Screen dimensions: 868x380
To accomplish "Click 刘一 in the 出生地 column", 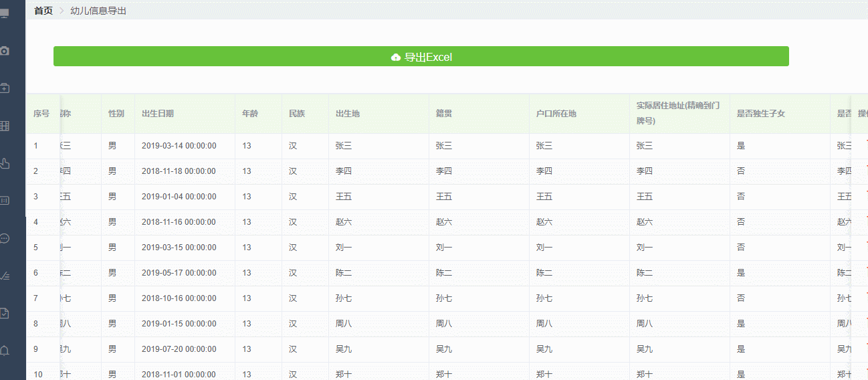I will pyautogui.click(x=344, y=248).
